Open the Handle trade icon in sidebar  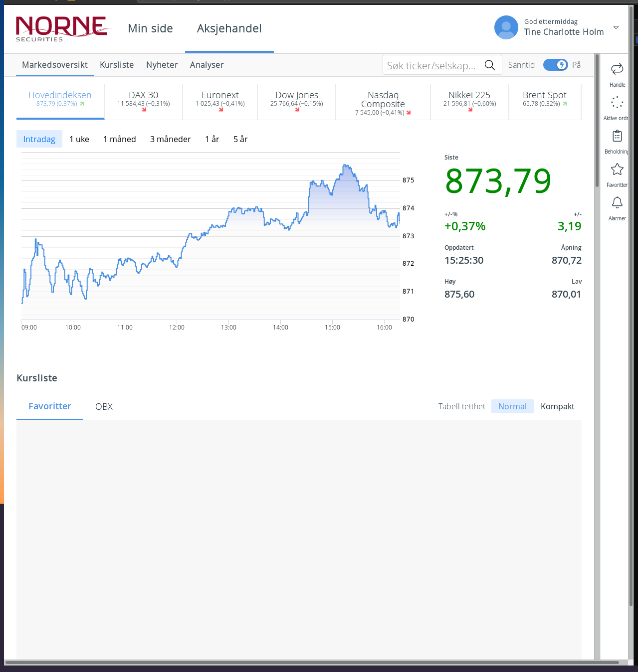(x=617, y=69)
